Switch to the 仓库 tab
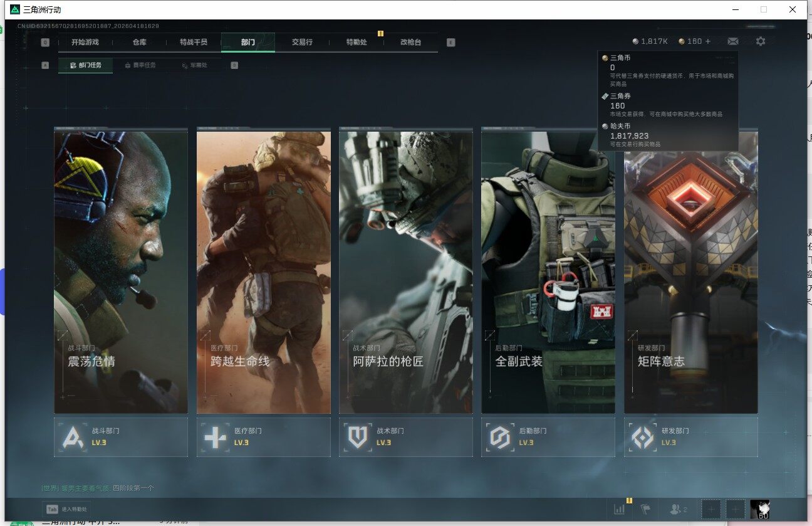 pos(139,42)
